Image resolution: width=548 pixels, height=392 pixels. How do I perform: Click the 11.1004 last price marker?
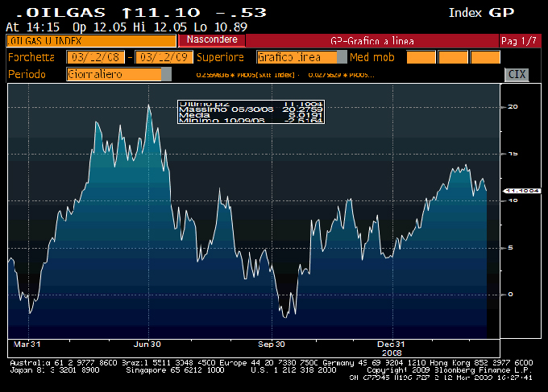520,190
